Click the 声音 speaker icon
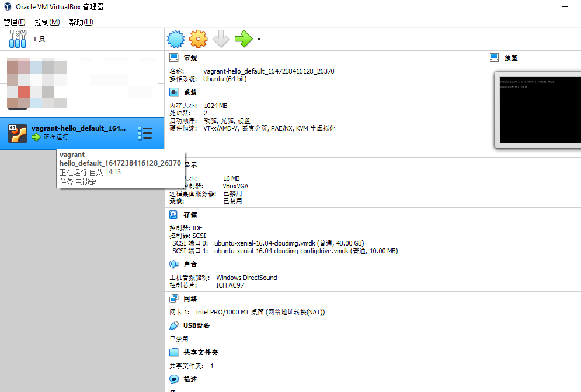The width and height of the screenshot is (581, 392). click(173, 264)
